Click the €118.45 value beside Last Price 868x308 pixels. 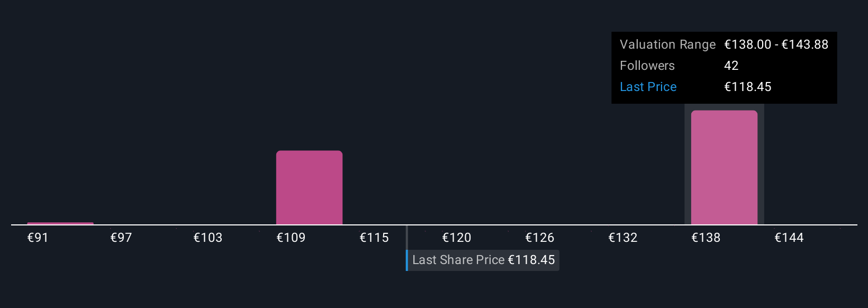coord(748,87)
